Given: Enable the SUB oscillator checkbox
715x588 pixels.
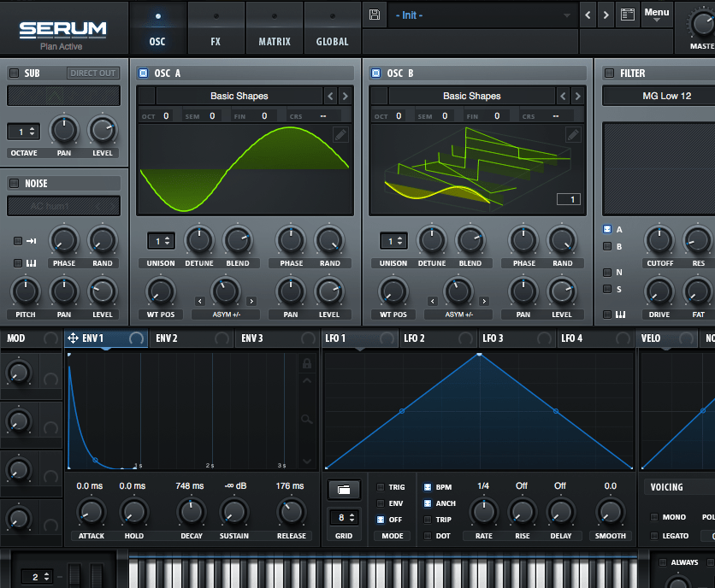Looking at the screenshot, I should 14,73.
